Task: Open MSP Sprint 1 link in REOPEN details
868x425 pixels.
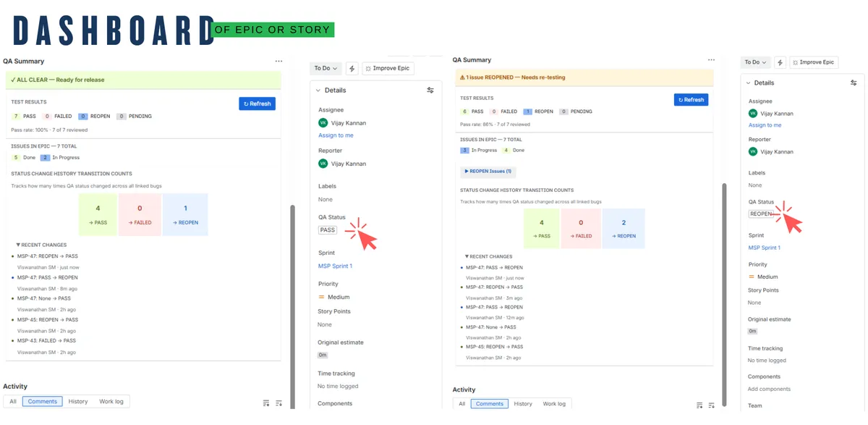Action: pos(764,248)
